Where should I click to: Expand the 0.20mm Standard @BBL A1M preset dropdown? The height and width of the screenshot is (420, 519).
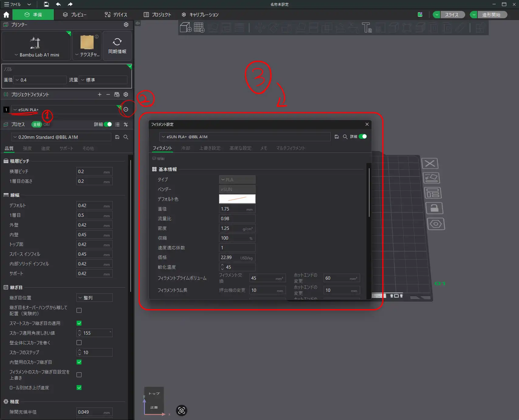(x=61, y=137)
